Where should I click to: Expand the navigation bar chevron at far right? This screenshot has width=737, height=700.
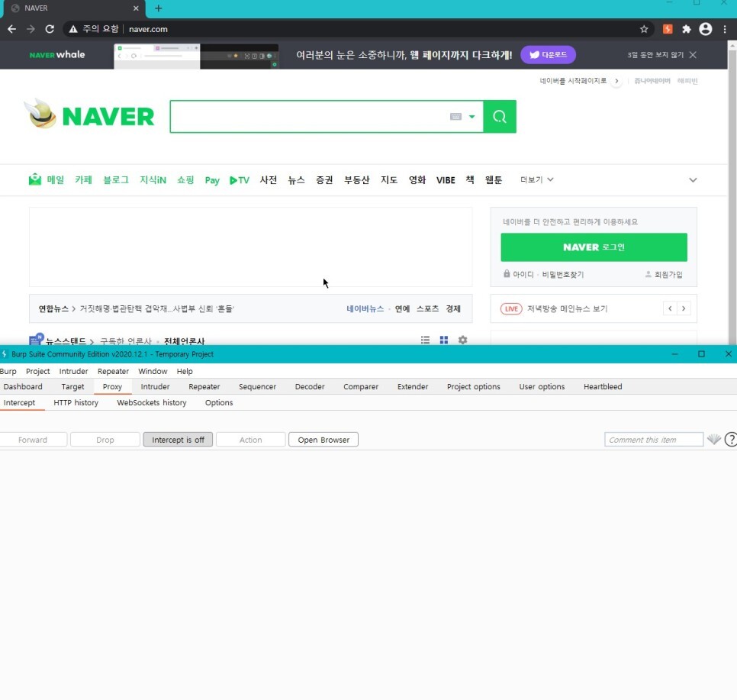coord(693,179)
